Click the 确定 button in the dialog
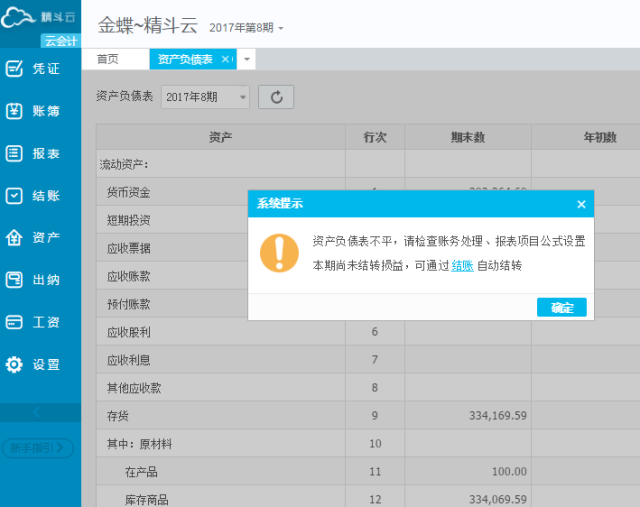This screenshot has width=640, height=507. (562, 307)
